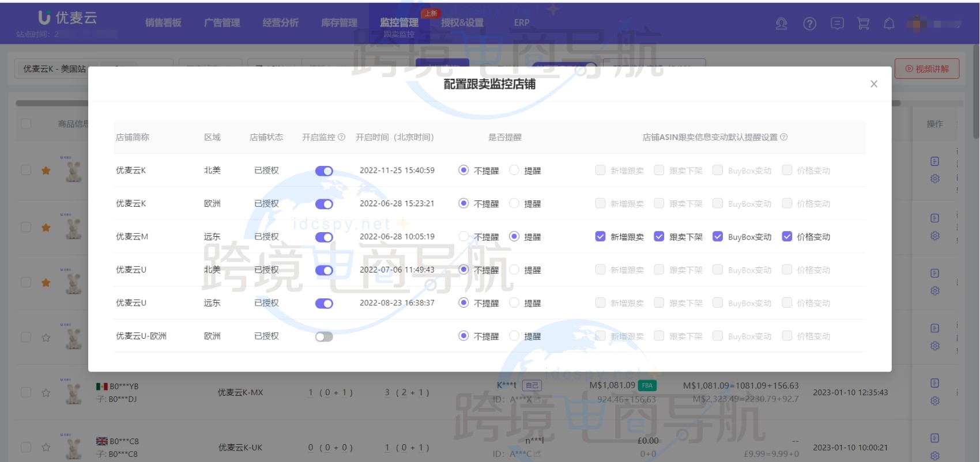Select 提醒 radio for 优麦云U-欧洲
This screenshot has width=980, height=462.
click(x=514, y=336)
